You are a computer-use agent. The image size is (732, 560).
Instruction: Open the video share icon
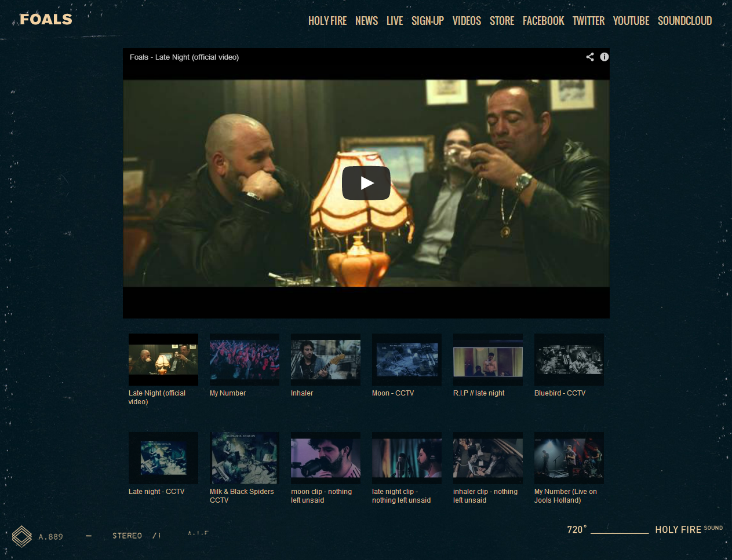tap(590, 57)
